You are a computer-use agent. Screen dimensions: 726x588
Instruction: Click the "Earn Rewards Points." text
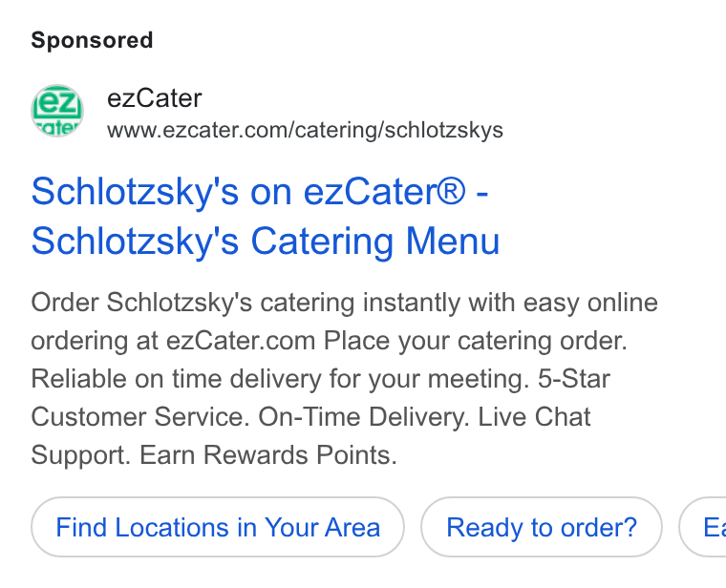click(x=268, y=455)
